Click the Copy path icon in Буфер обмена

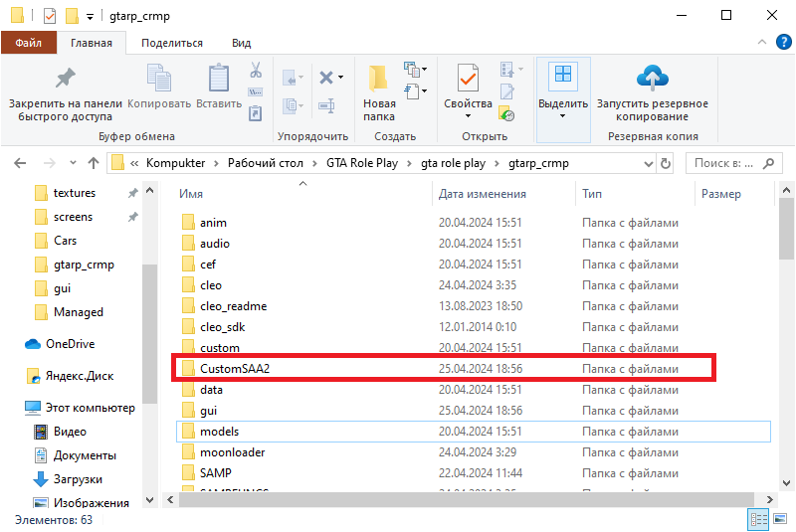coord(256,91)
